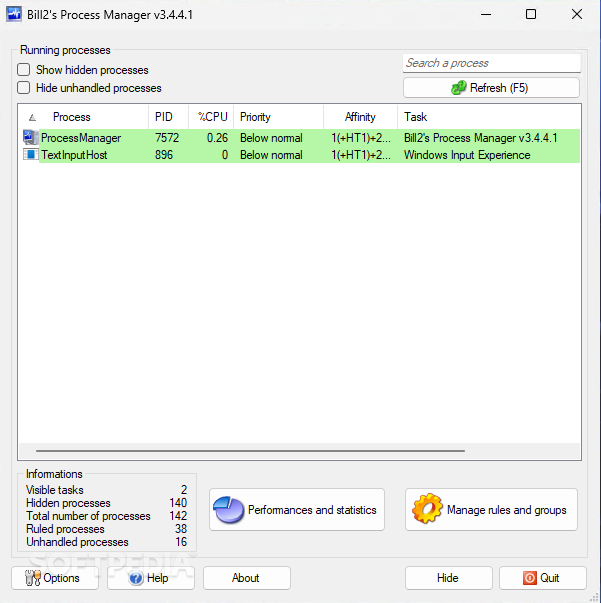Click the Windows Input Experience task text
This screenshot has width=601, height=603.
tap(467, 155)
